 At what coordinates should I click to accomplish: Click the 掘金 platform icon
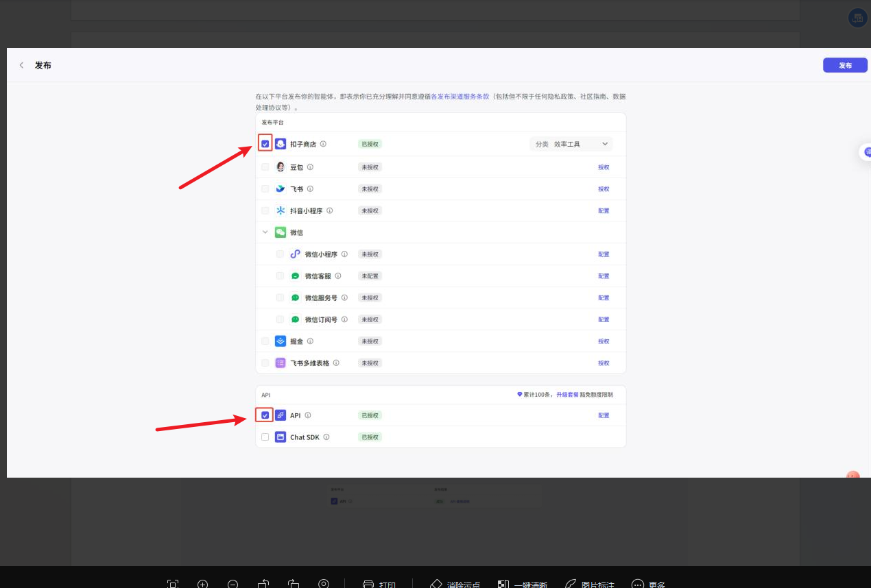(x=281, y=341)
